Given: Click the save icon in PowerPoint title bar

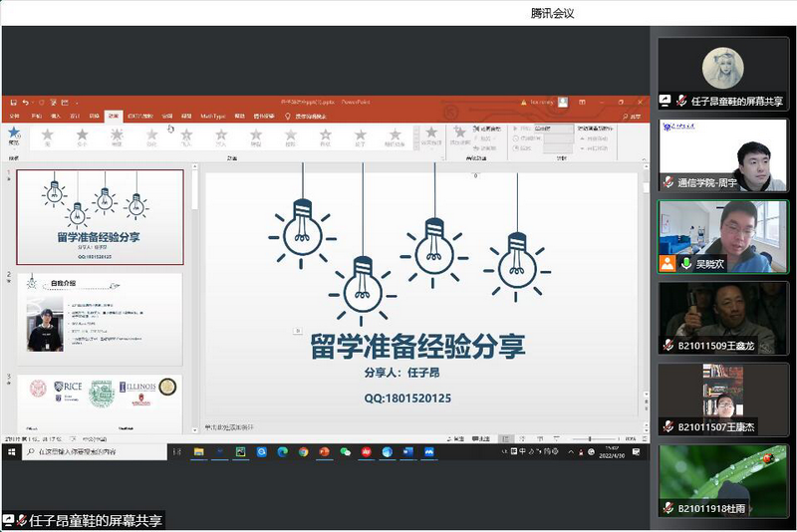Looking at the screenshot, I should click(12, 103).
